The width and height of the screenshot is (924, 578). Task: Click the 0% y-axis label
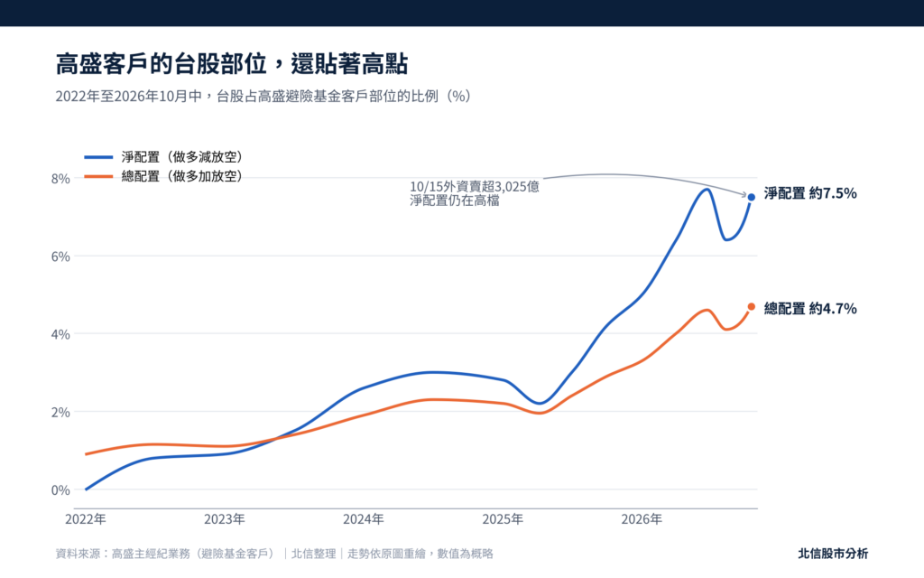point(60,490)
